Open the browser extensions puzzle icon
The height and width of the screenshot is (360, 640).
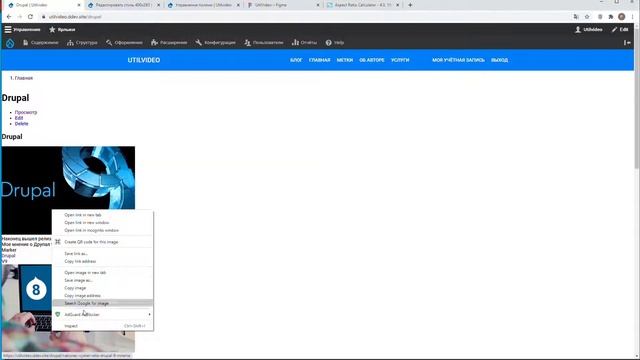tap(611, 17)
